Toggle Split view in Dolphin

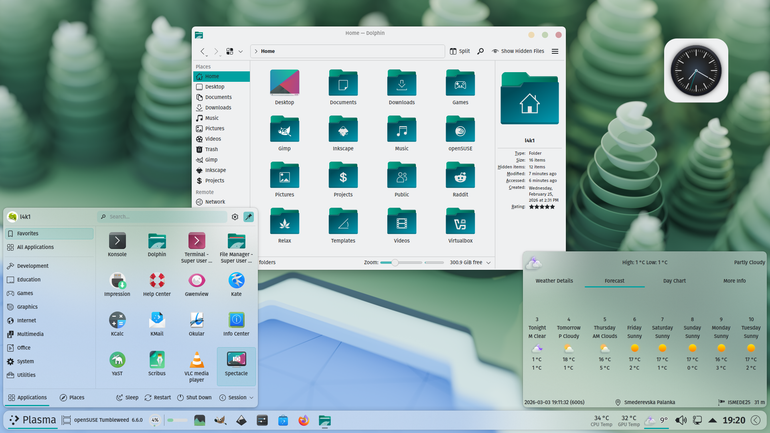coord(460,51)
